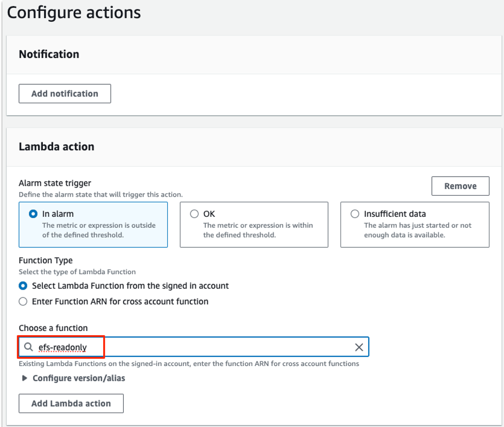Choose the Insufficient data trigger option
504x427 pixels.
355,214
